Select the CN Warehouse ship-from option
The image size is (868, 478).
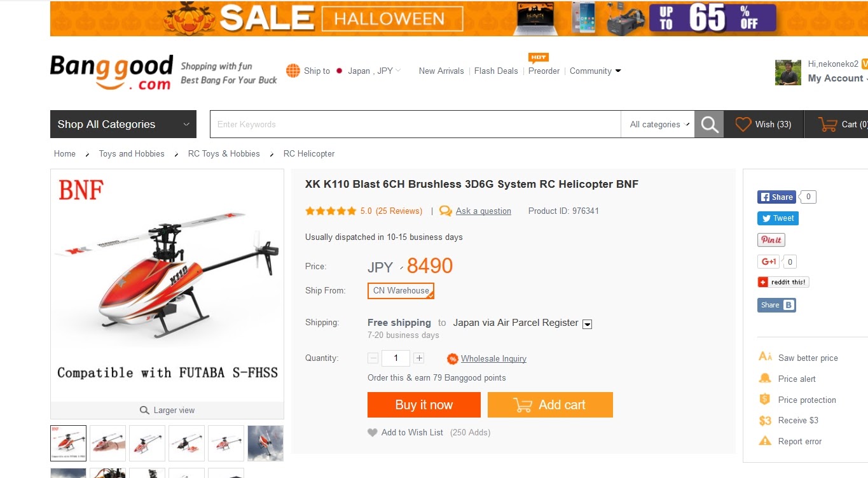pos(401,291)
